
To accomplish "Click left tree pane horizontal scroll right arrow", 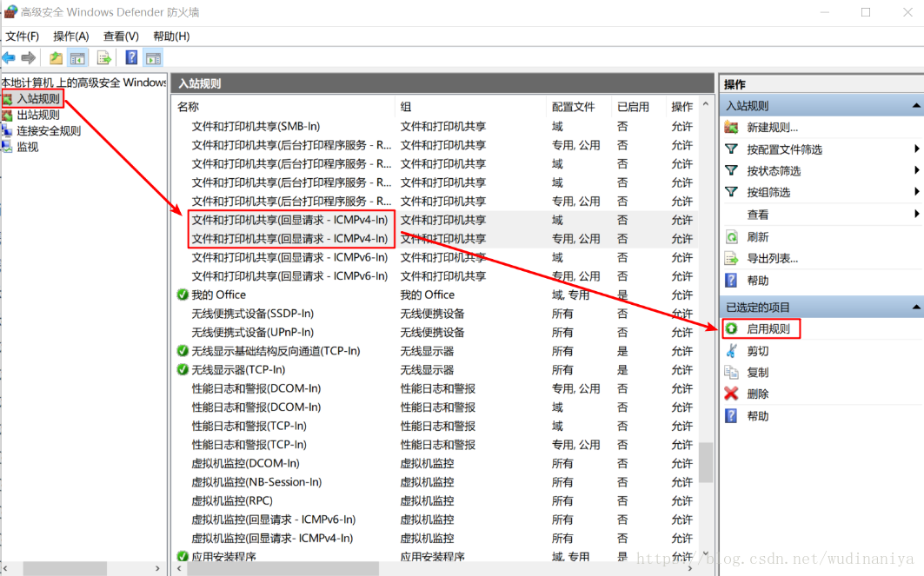I will tap(157, 568).
